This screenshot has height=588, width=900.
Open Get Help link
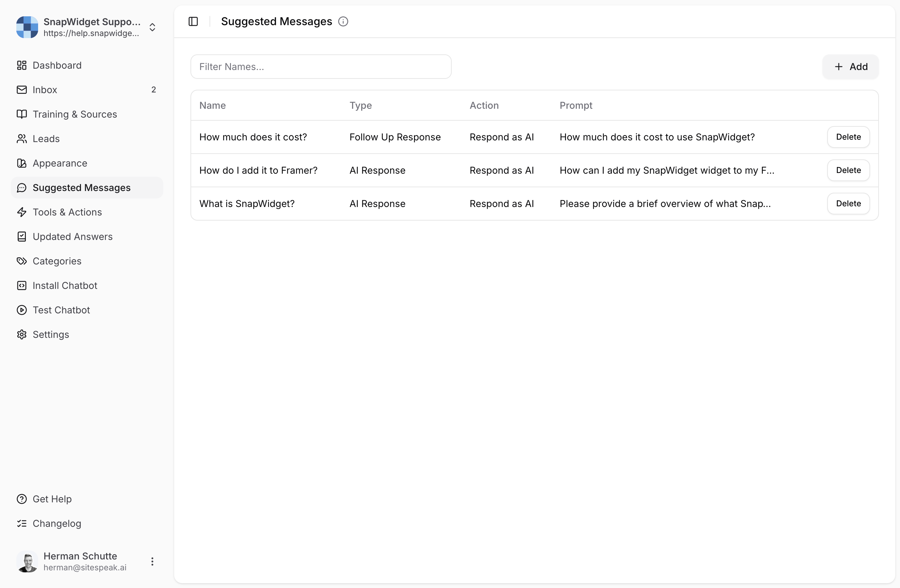click(87, 499)
